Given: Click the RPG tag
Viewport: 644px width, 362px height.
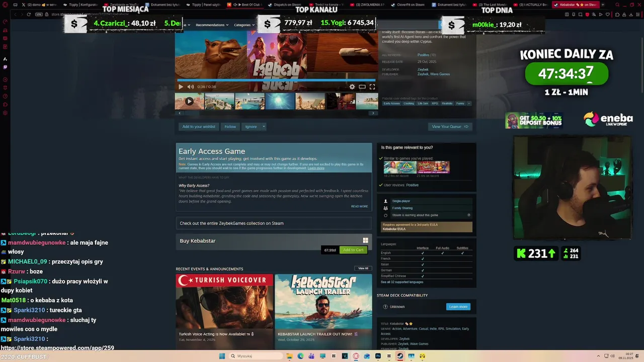Looking at the screenshot, I should [x=435, y=104].
